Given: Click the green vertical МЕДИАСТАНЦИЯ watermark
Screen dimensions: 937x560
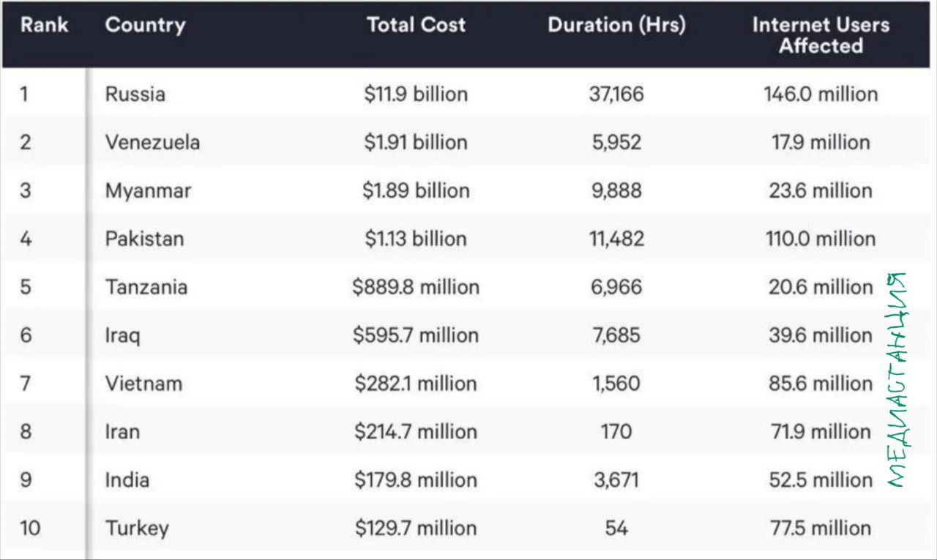Looking at the screenshot, I should click(x=897, y=380).
